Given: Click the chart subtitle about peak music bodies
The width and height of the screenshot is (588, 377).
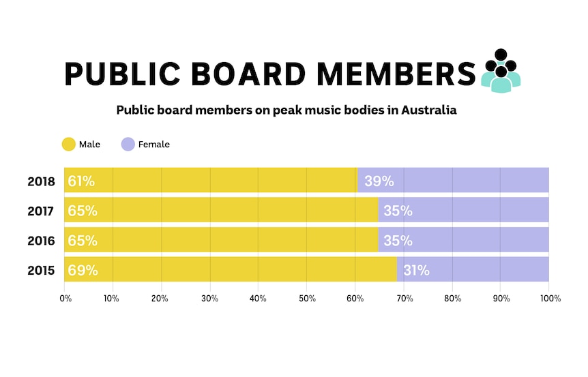Looking at the screenshot, I should tap(286, 110).
